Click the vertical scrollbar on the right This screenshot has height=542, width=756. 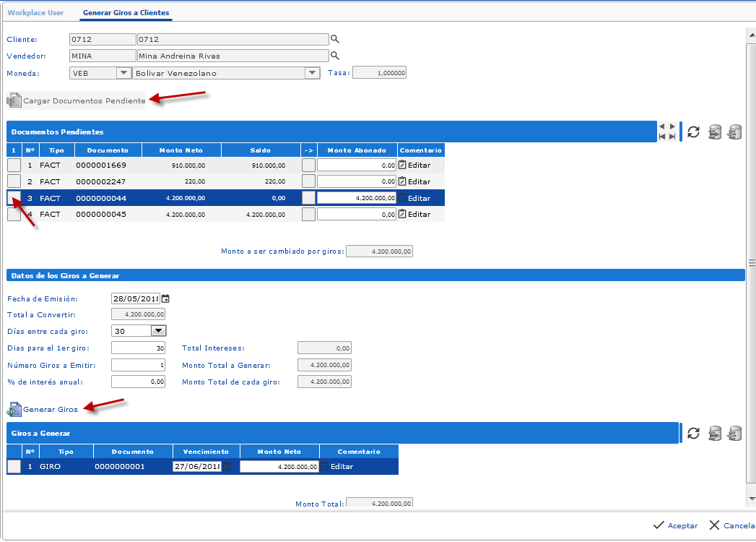click(751, 263)
